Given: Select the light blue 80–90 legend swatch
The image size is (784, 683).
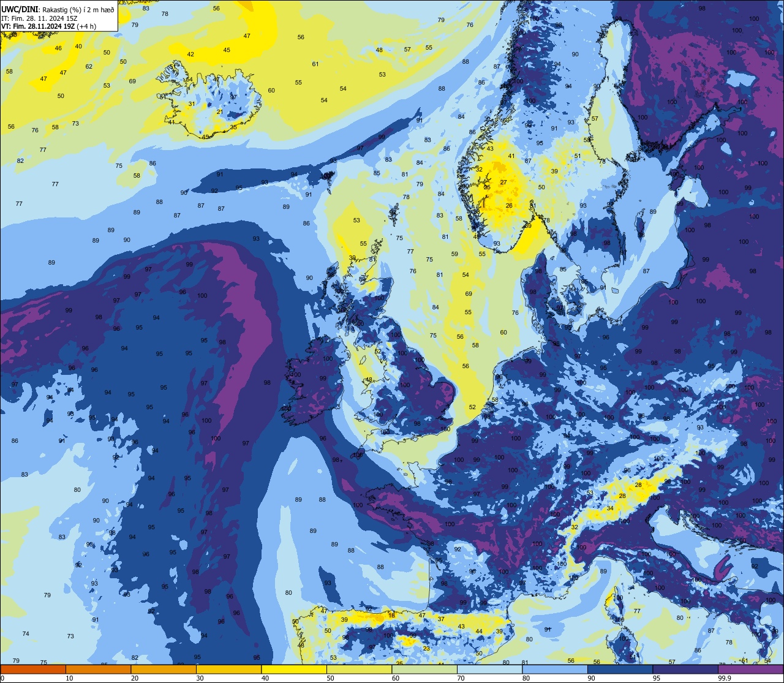Looking at the screenshot, I should [555, 669].
